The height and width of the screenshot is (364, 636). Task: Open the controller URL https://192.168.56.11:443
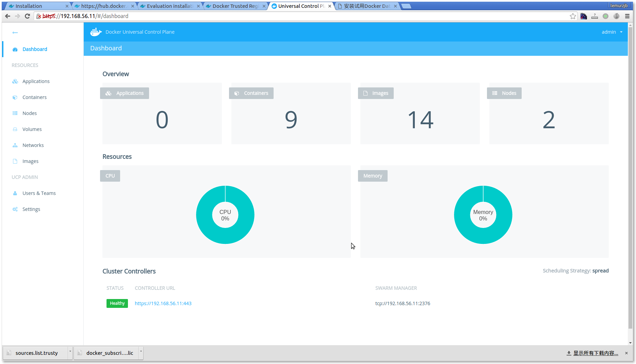click(x=163, y=303)
